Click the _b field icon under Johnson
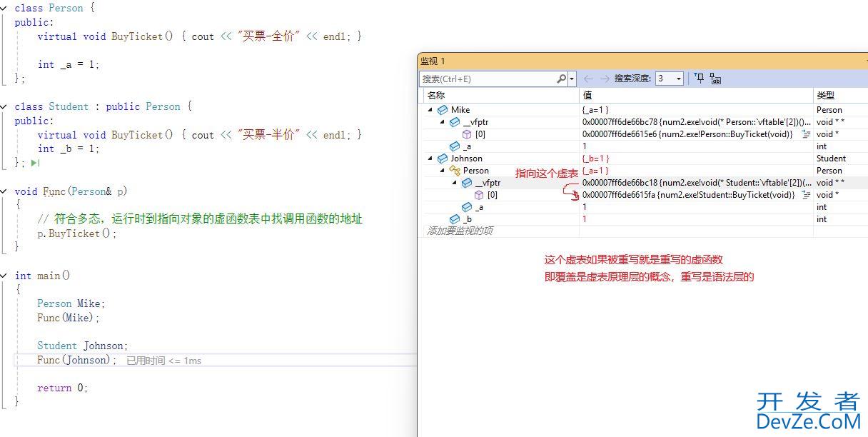Image resolution: width=868 pixels, height=437 pixels. [455, 219]
